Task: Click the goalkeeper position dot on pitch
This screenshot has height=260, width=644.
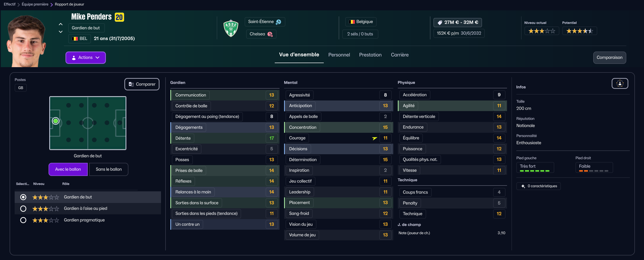Action: [x=56, y=121]
